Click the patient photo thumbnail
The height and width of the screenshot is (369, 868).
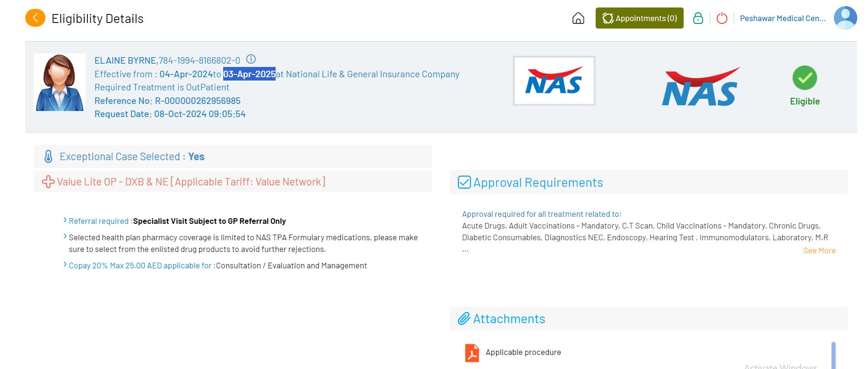coord(59,82)
